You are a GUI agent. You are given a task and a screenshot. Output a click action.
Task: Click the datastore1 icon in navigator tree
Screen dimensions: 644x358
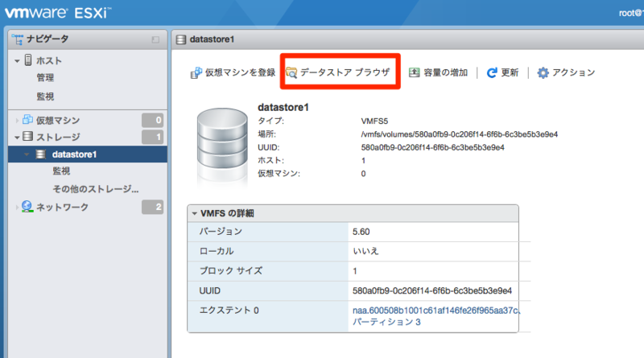[x=41, y=154]
